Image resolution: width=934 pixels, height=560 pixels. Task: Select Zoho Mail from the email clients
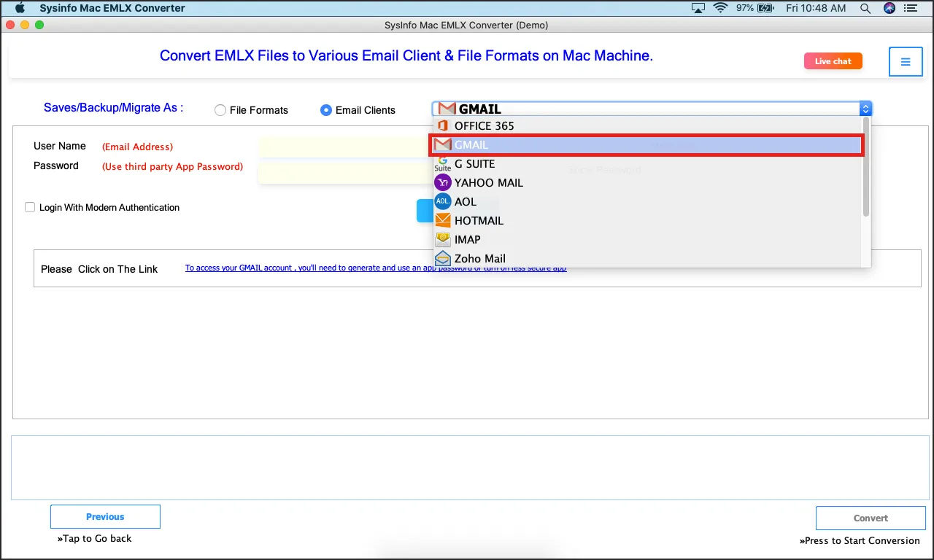point(647,258)
